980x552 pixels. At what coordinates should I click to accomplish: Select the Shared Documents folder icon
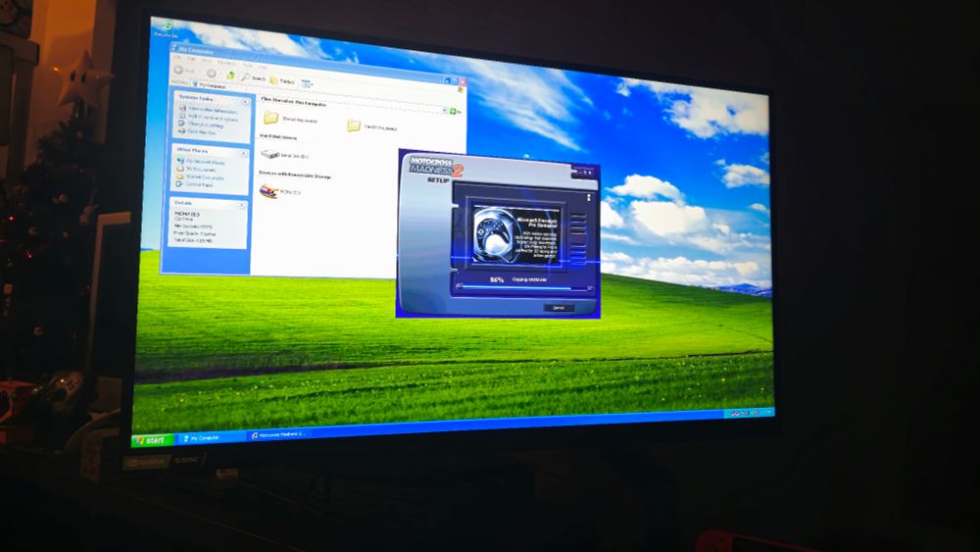[x=270, y=117]
